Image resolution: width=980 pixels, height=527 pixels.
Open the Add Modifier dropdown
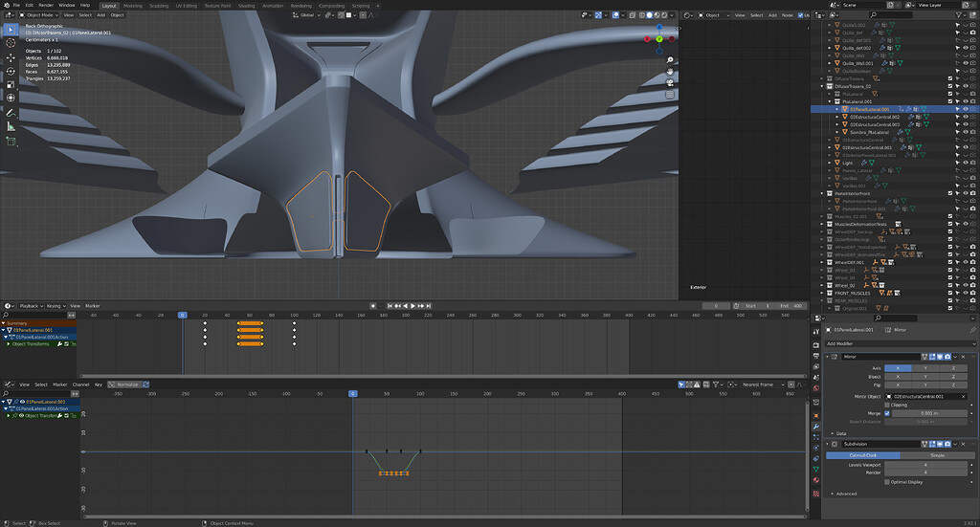900,344
